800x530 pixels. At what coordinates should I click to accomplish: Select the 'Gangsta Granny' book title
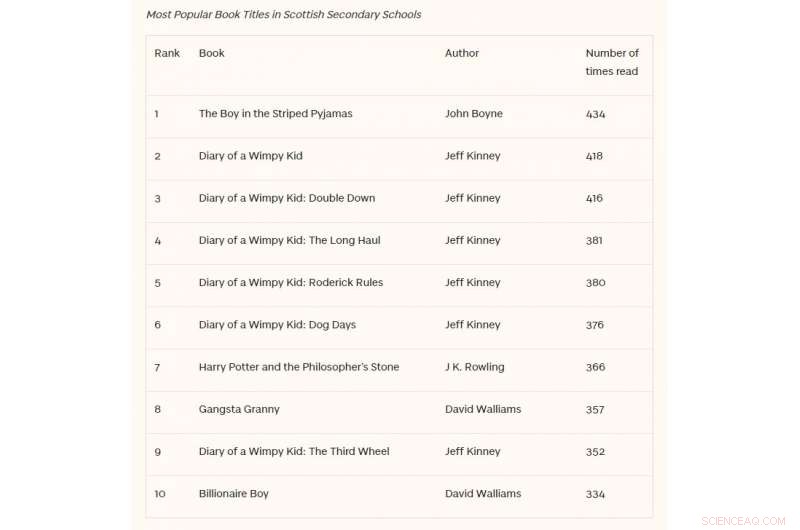coord(239,409)
